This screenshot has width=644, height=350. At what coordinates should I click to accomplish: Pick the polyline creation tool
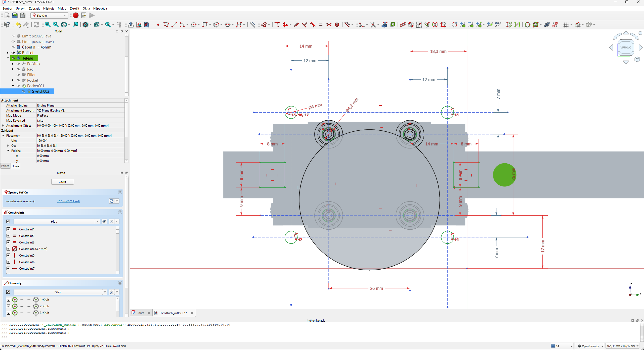[x=166, y=25]
